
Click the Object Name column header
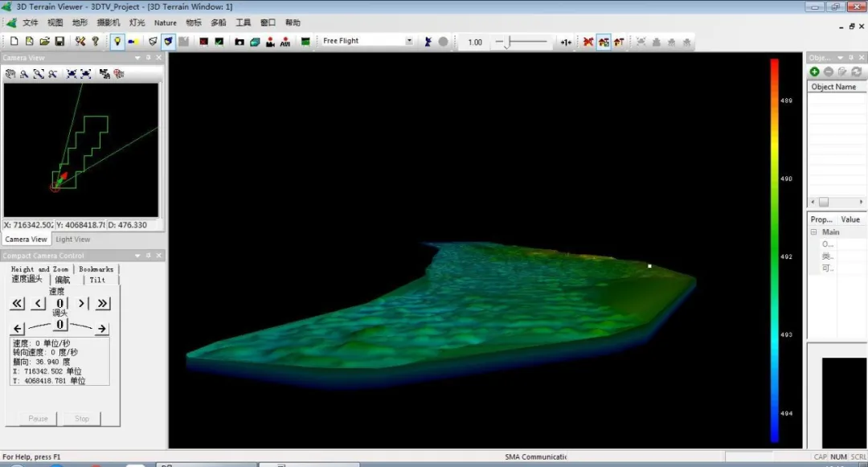[837, 87]
